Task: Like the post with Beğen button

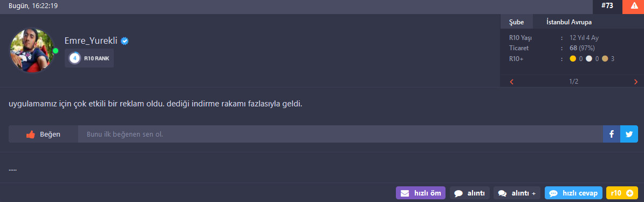Action: (43, 134)
